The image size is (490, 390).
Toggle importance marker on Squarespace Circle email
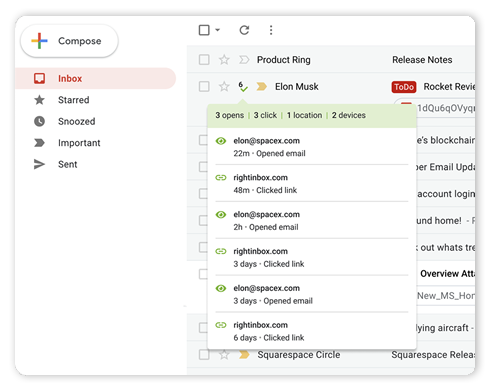pyautogui.click(x=244, y=355)
